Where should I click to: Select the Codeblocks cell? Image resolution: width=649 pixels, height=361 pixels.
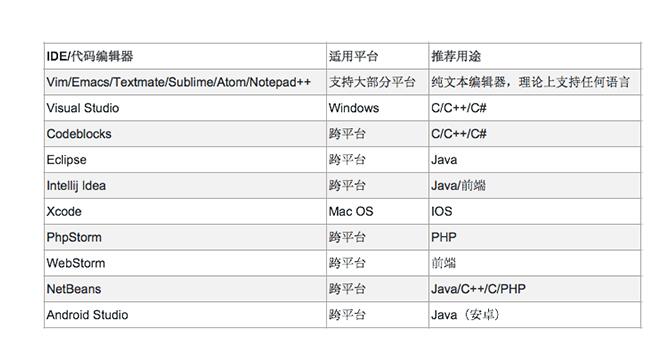tap(185, 134)
